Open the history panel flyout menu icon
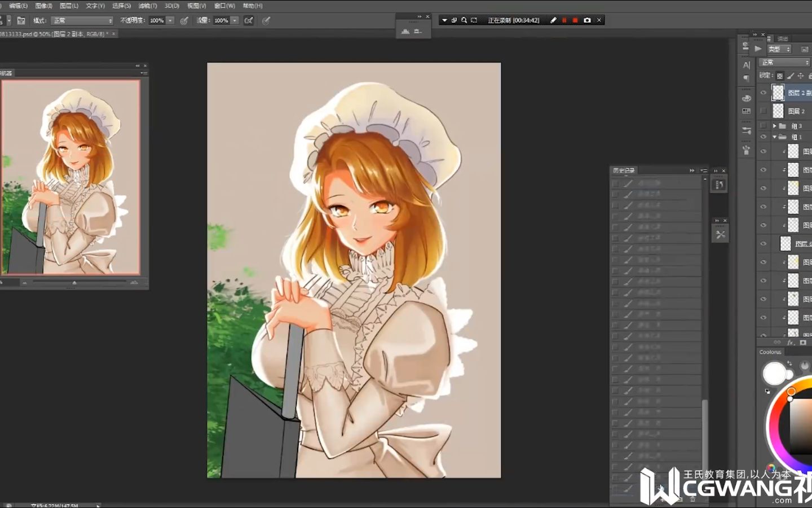This screenshot has height=508, width=812. [x=704, y=170]
